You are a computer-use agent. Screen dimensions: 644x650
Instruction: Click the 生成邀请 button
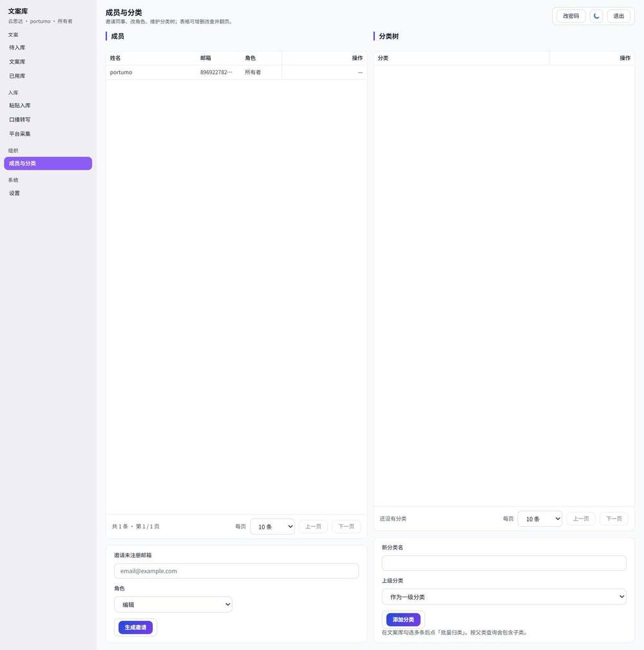click(x=135, y=627)
